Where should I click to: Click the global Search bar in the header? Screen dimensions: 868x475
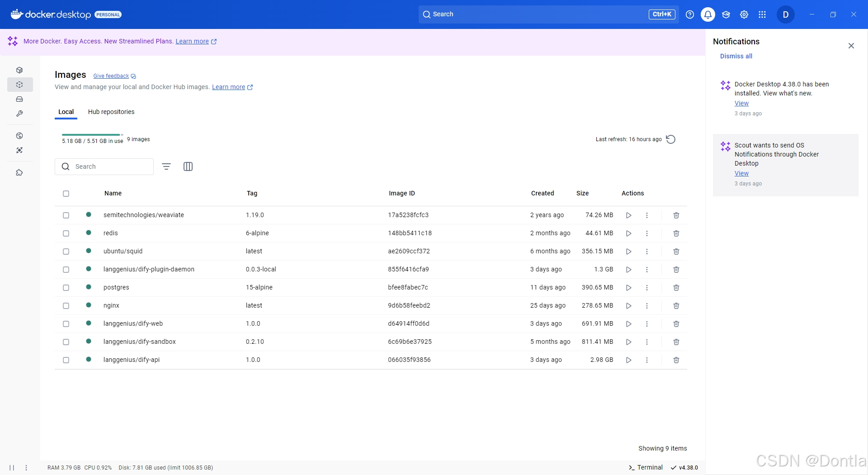tap(548, 14)
